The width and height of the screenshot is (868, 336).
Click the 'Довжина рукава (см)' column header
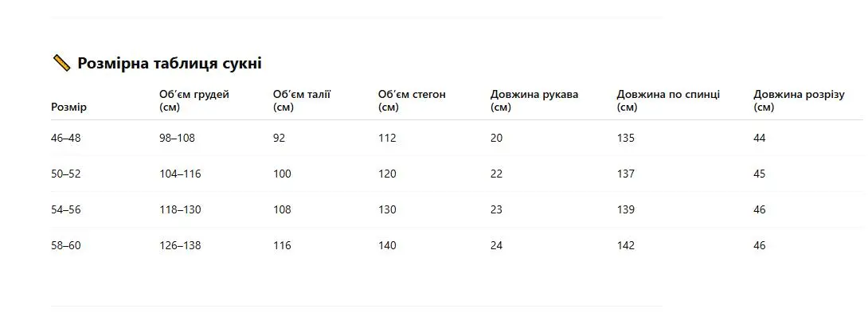(534, 101)
